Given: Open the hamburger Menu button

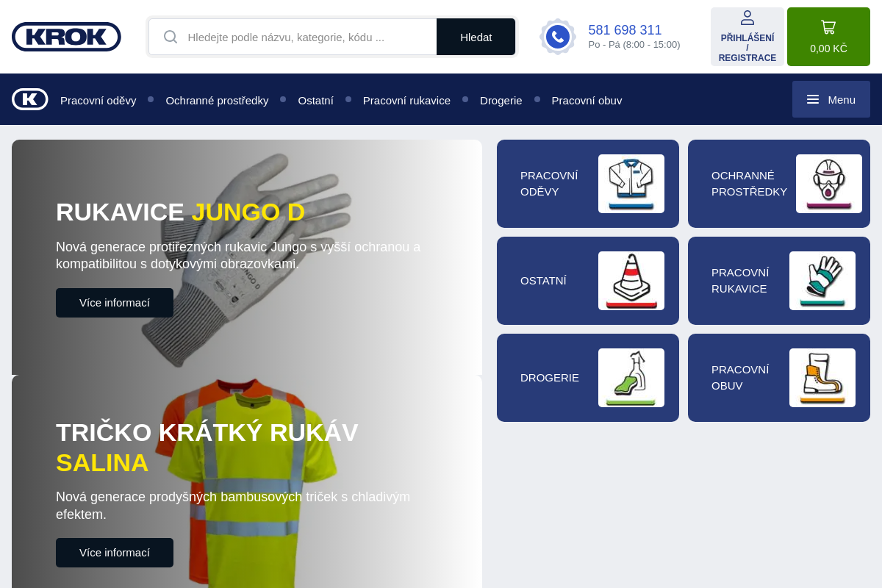Looking at the screenshot, I should [831, 99].
